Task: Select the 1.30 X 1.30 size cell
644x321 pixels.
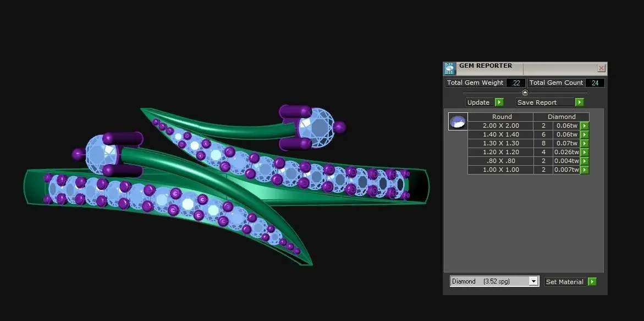Action: pyautogui.click(x=500, y=144)
